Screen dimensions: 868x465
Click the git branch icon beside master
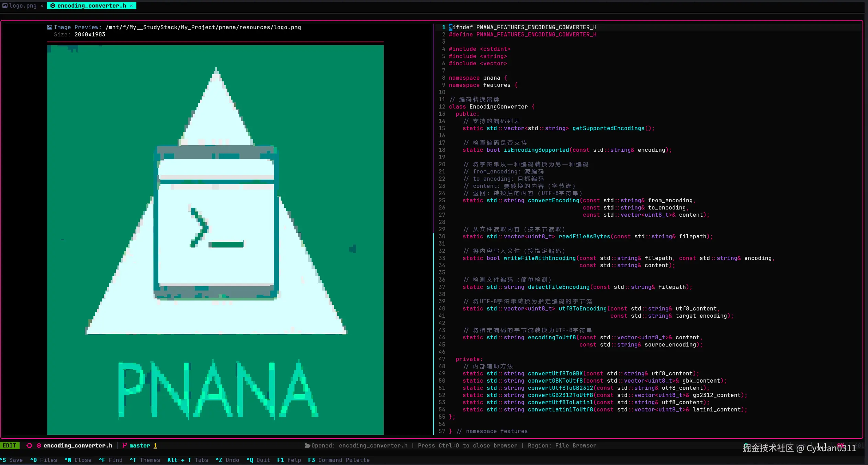point(124,445)
